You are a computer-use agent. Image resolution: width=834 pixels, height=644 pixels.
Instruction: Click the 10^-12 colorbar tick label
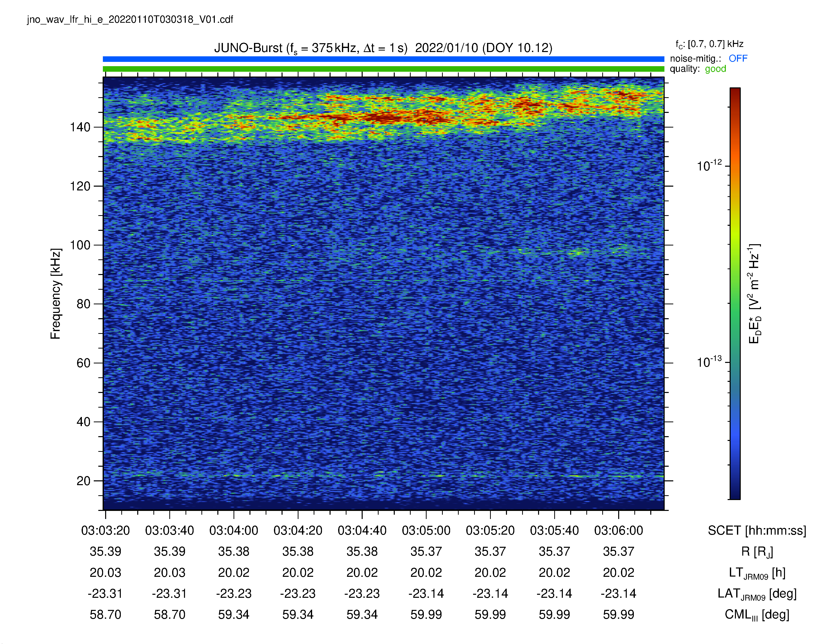[709, 165]
